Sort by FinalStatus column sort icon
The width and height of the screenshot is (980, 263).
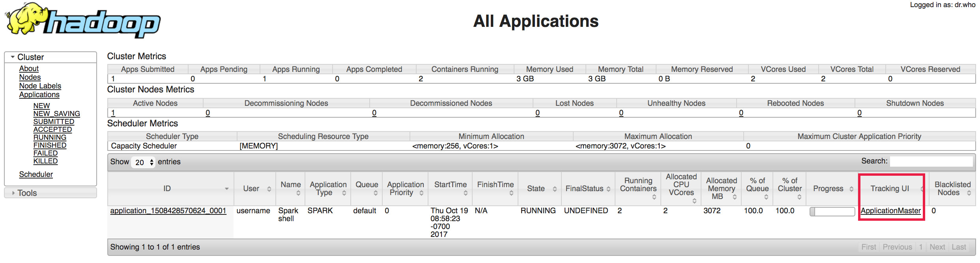pos(608,189)
